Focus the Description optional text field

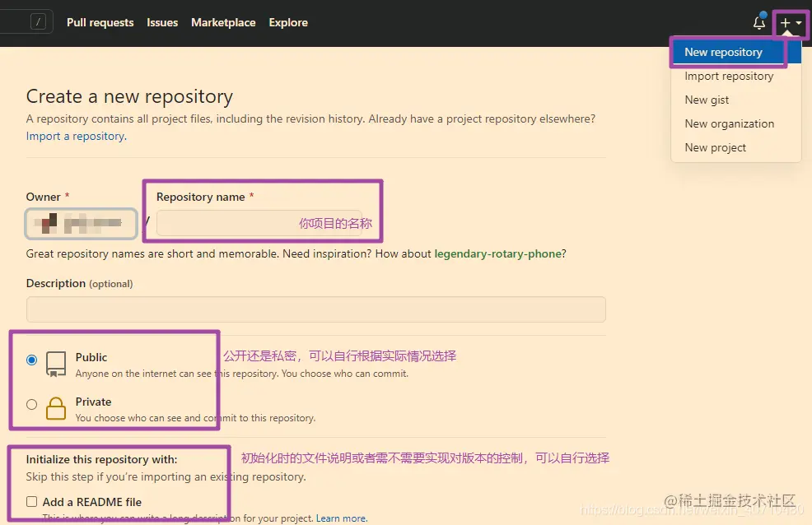tap(316, 309)
